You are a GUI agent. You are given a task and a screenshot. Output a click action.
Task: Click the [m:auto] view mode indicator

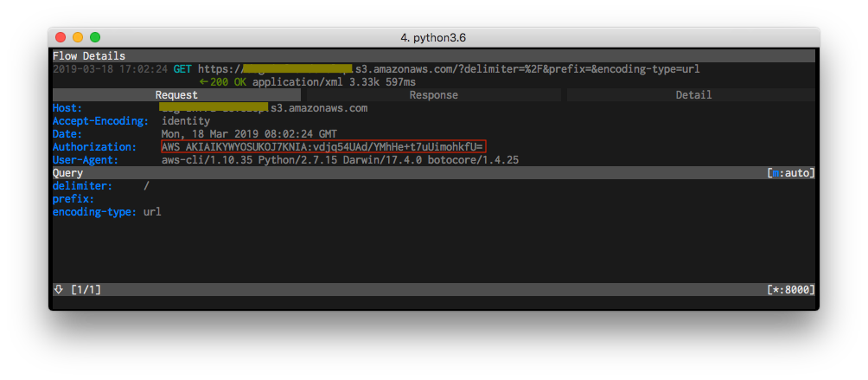click(x=790, y=173)
